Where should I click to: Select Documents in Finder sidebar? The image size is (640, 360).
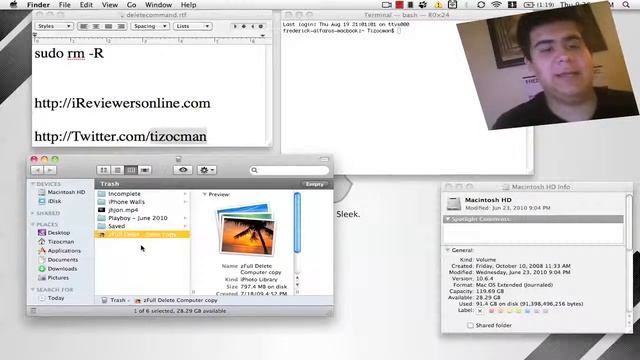(x=58, y=260)
